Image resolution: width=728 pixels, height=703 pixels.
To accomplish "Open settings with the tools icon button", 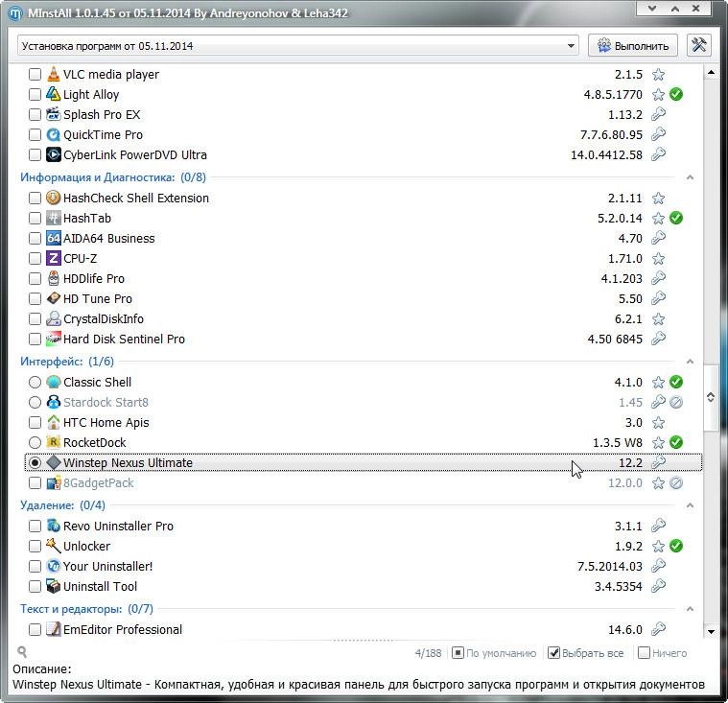I will [x=699, y=45].
